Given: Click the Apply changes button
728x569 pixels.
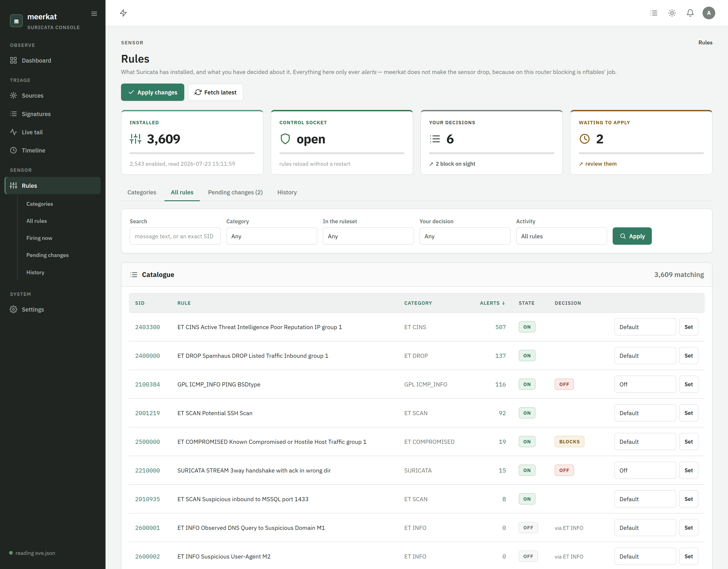Looking at the screenshot, I should (153, 92).
